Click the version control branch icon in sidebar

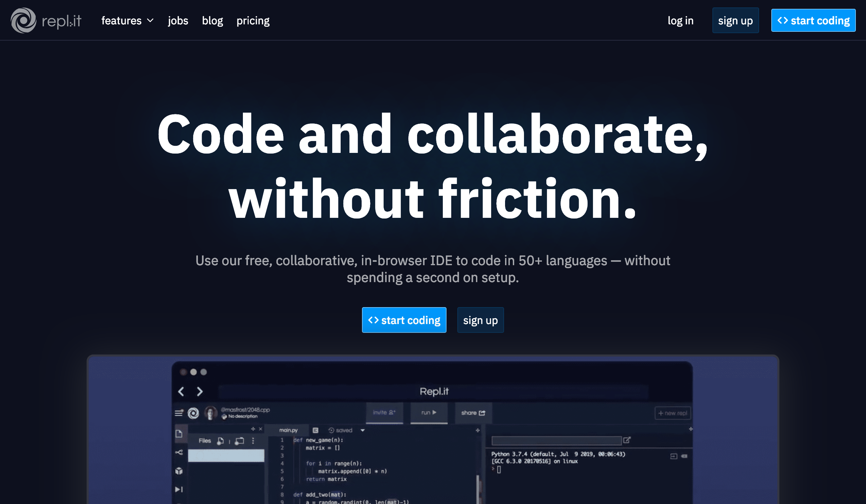click(179, 452)
